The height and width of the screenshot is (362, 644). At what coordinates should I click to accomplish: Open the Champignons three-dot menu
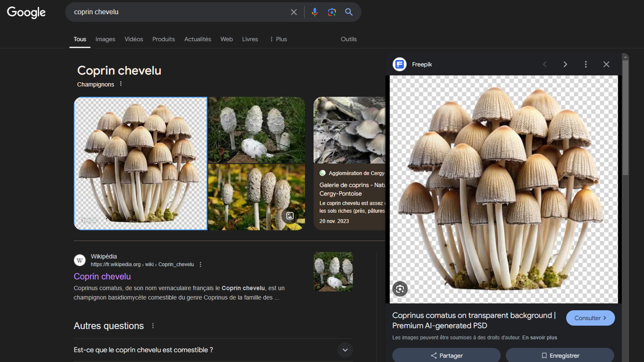121,84
